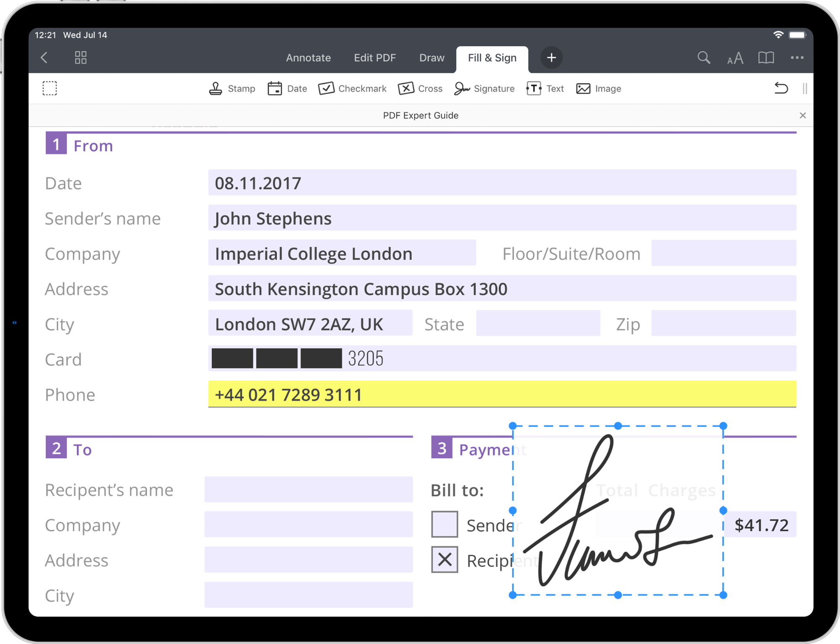
Task: Open the text size settings
Action: (735, 58)
